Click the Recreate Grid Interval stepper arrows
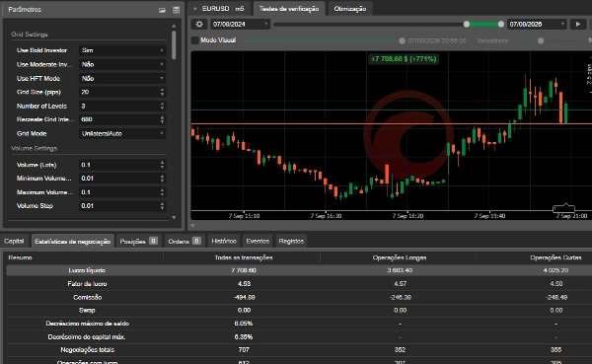 [x=162, y=119]
